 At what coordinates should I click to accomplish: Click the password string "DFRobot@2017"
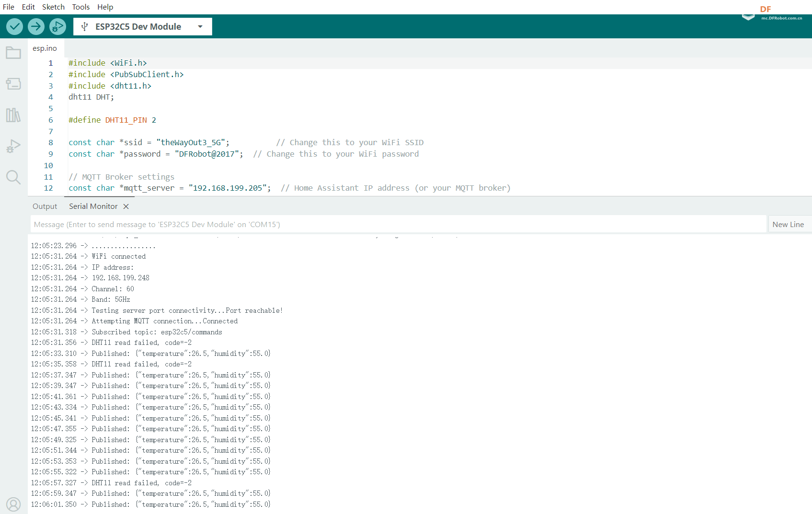click(x=207, y=154)
